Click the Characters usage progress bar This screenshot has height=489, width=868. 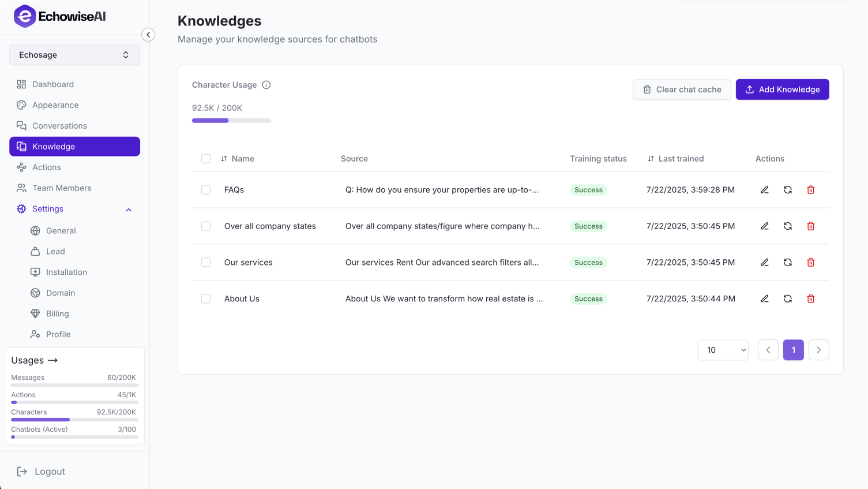(x=74, y=420)
